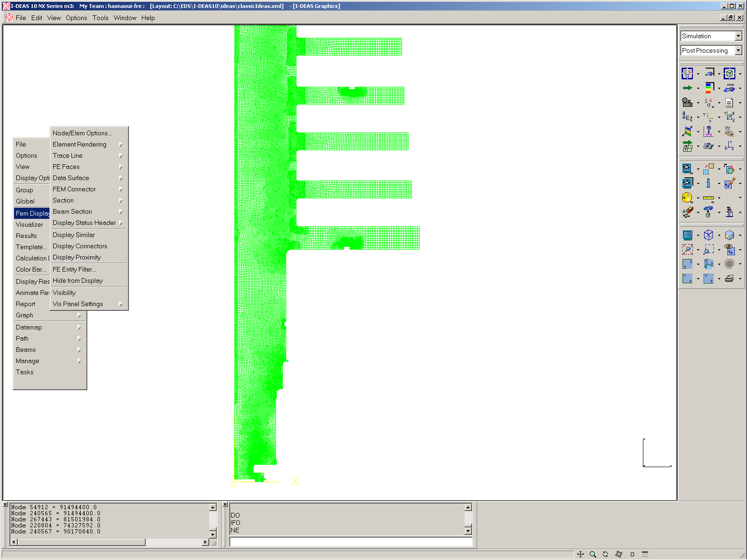Click the rotate arrows icon in status bar
Screen dimensions: 747x560
(606, 554)
